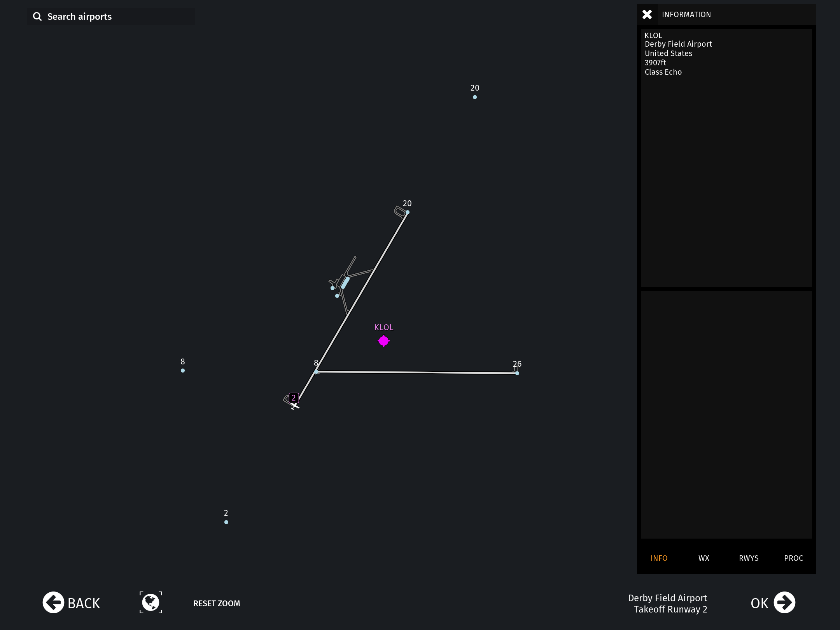Select runway 20 end point on airport
The height and width of the screenshot is (630, 840).
point(408,212)
